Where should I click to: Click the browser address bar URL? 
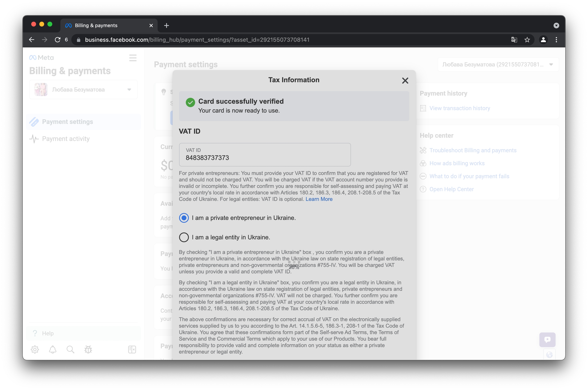(x=197, y=40)
